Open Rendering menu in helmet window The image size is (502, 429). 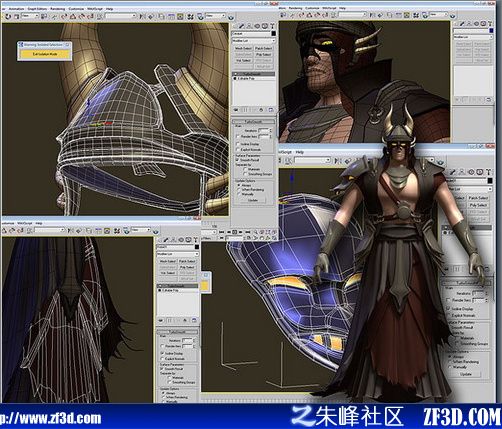[x=58, y=9]
